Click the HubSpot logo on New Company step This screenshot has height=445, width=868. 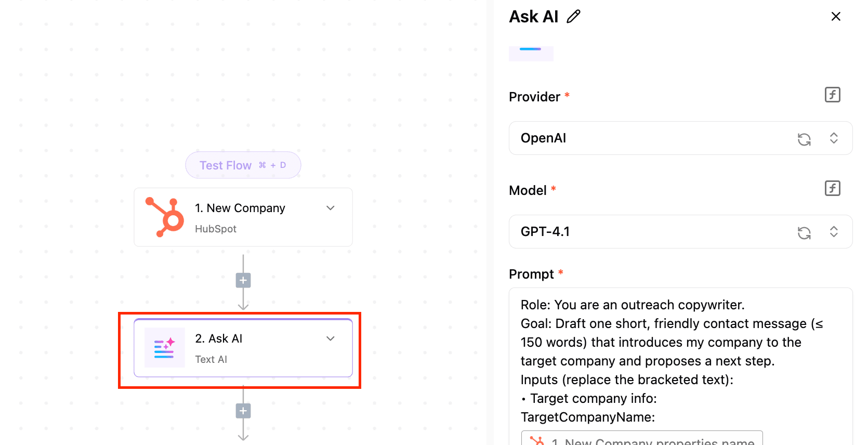coord(165,217)
